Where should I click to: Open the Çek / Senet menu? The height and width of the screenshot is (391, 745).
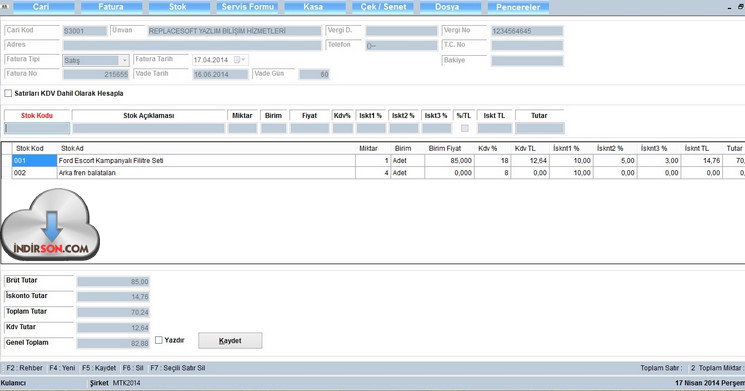[x=383, y=7]
